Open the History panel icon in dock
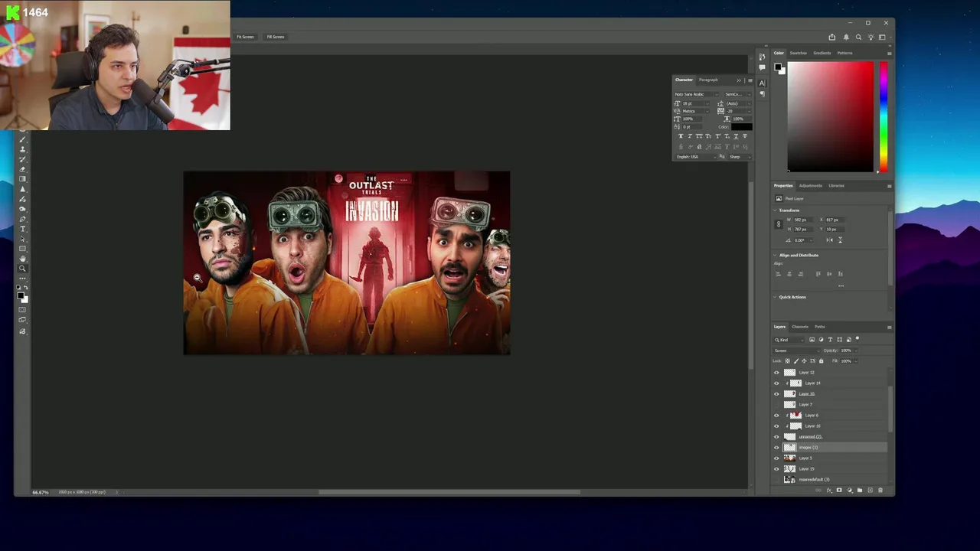The image size is (980, 551). pos(762,57)
